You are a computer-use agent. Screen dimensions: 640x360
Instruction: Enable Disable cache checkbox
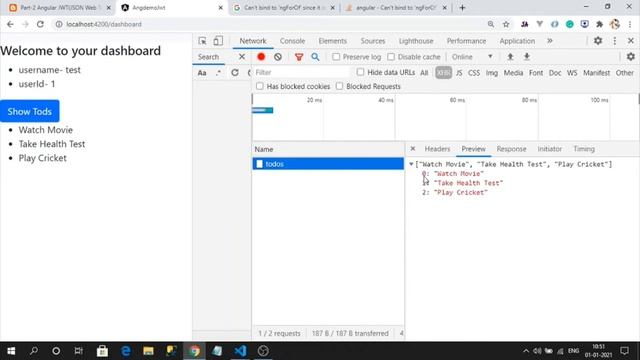tap(391, 57)
